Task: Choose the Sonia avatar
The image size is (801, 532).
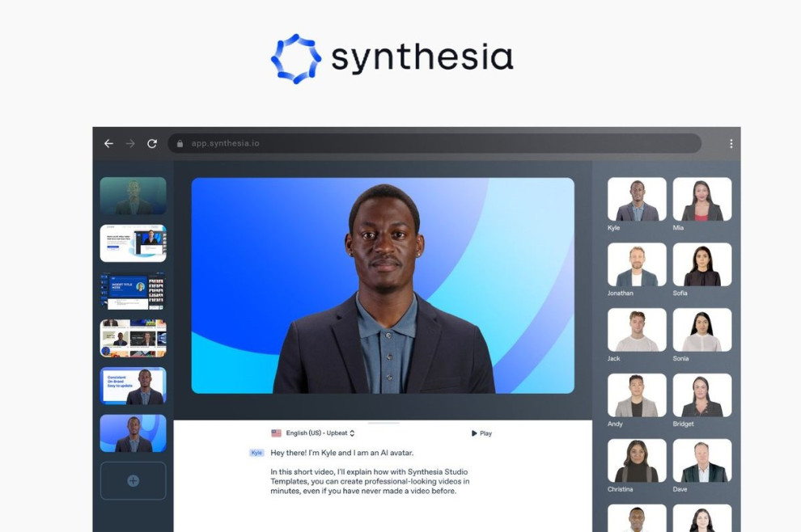Action: pos(702,330)
